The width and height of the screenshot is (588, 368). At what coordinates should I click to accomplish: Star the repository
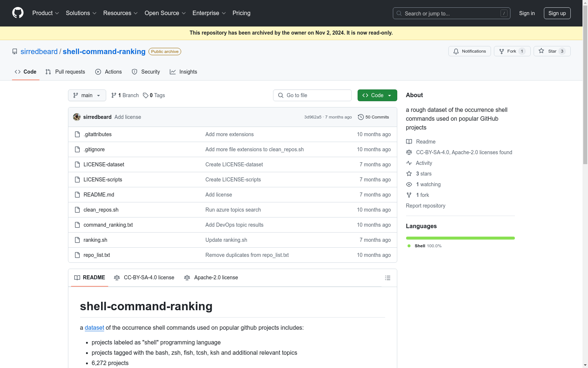click(x=552, y=51)
